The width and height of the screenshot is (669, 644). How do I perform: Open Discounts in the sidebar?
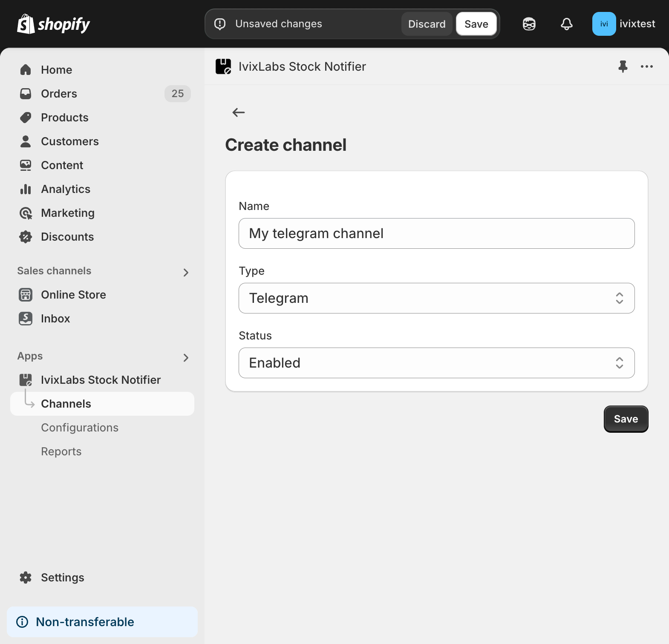pyautogui.click(x=102, y=237)
